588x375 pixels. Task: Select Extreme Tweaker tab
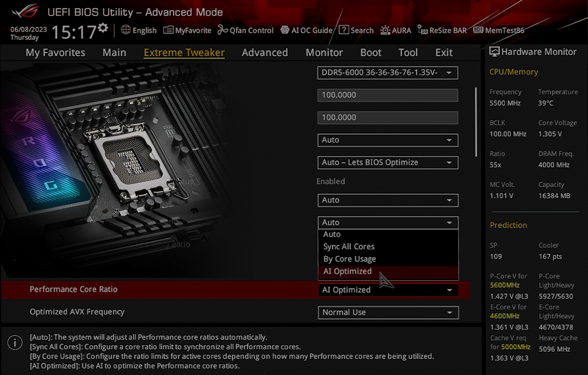[x=184, y=53]
